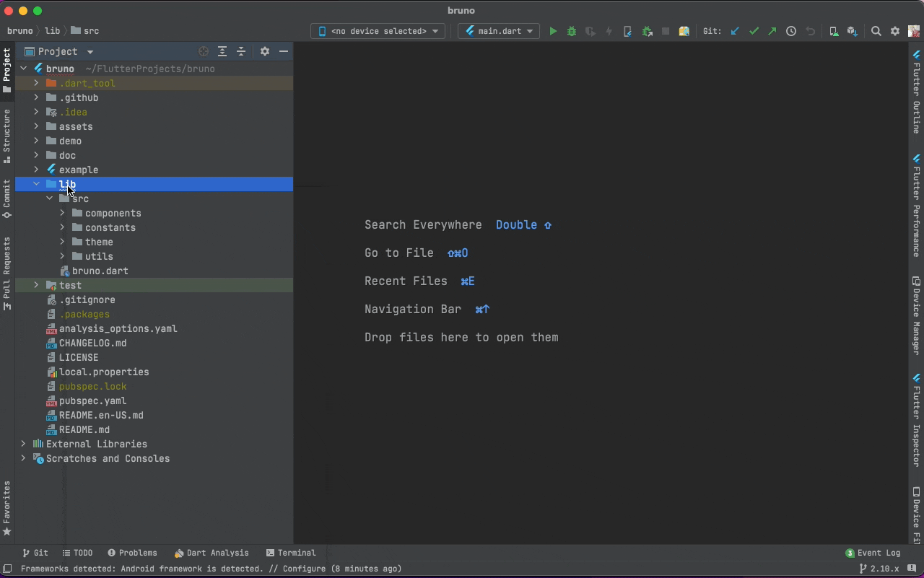Click the Git Commit checkmark icon
The width and height of the screenshot is (924, 578).
point(754,31)
